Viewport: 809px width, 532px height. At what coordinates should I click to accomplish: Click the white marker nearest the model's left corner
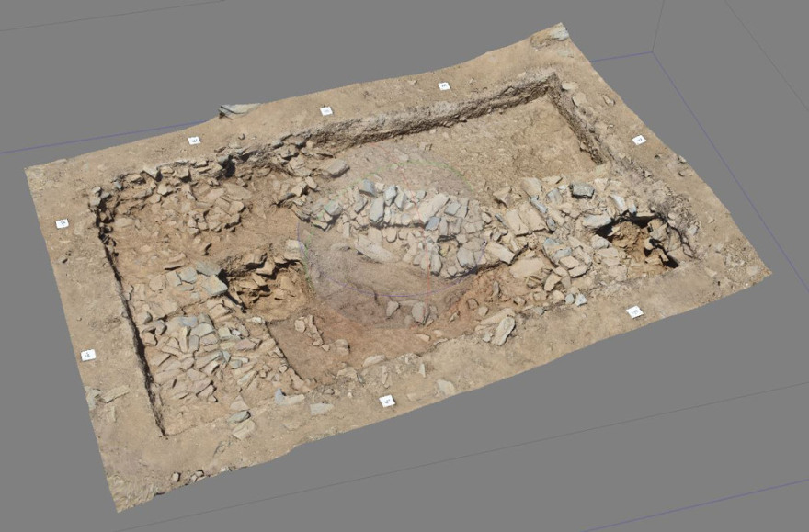pos(63,223)
